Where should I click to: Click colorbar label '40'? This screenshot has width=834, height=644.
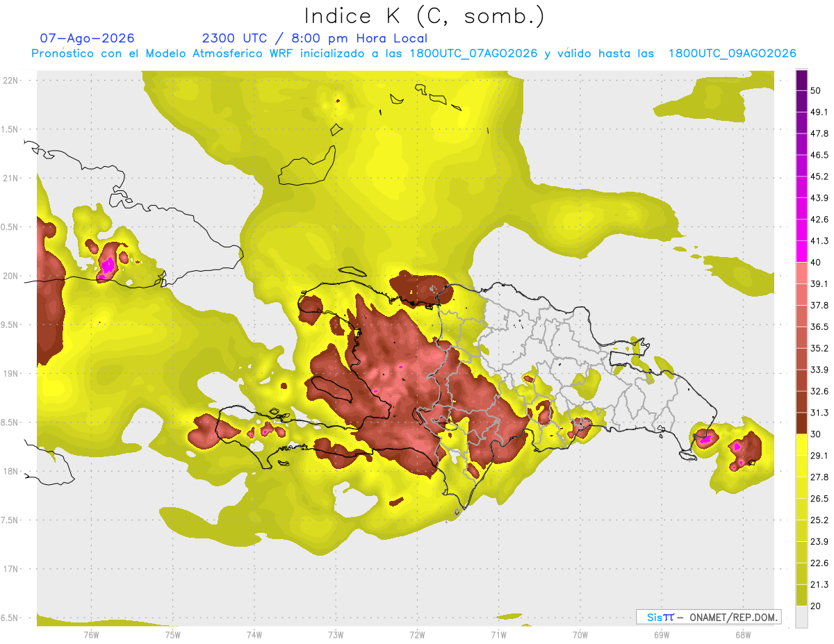[815, 262]
